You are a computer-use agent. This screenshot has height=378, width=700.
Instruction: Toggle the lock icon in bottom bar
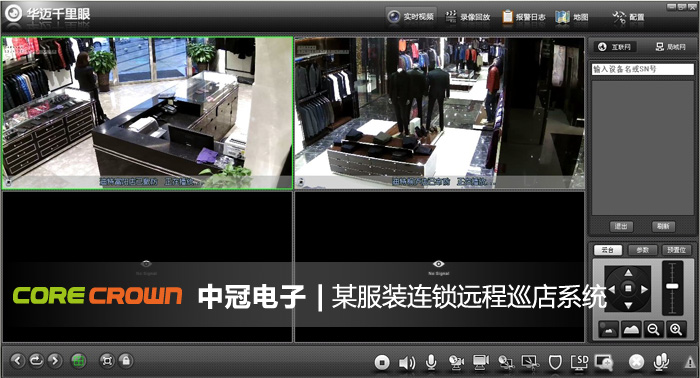point(126,360)
